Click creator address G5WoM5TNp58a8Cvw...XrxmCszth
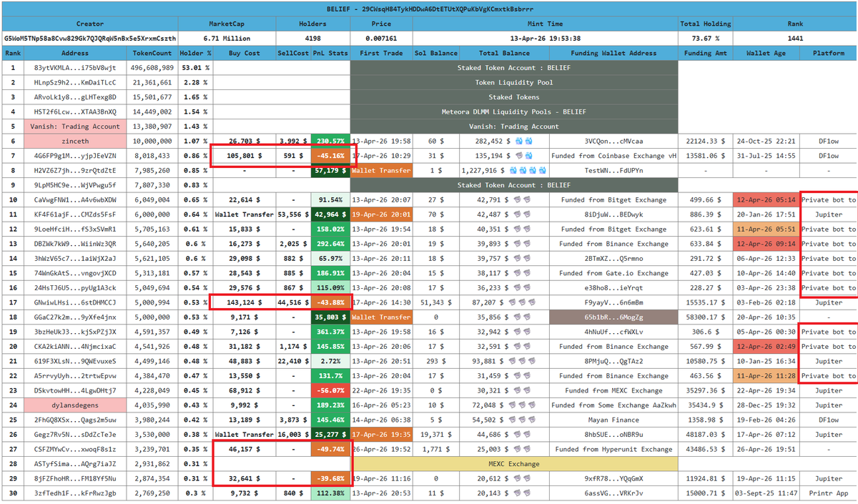 (x=89, y=38)
